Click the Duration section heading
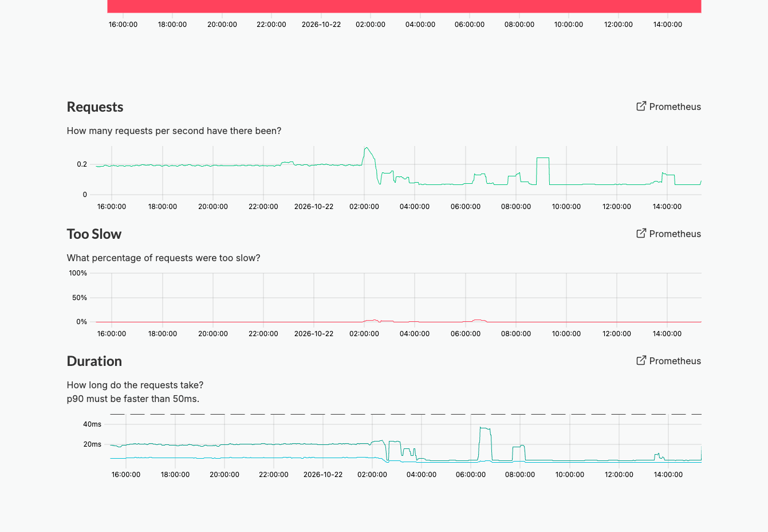 coord(94,361)
